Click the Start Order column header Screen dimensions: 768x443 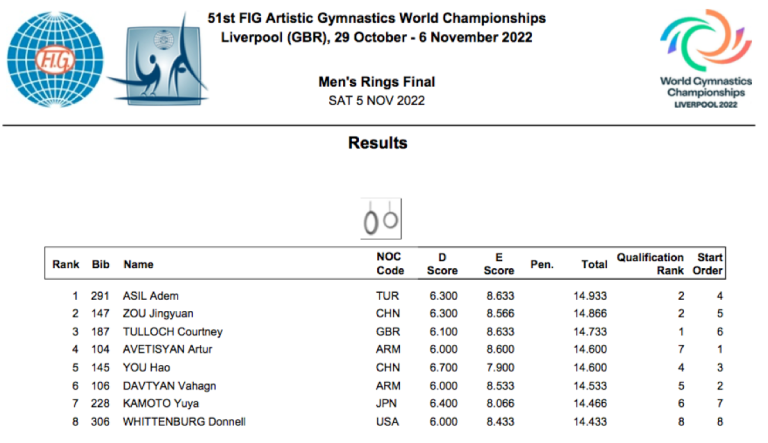click(709, 264)
